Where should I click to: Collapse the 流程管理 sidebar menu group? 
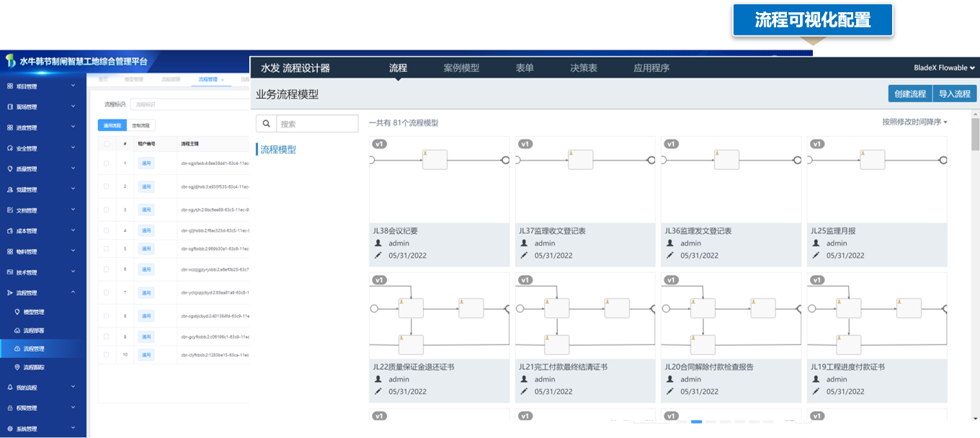(73, 292)
